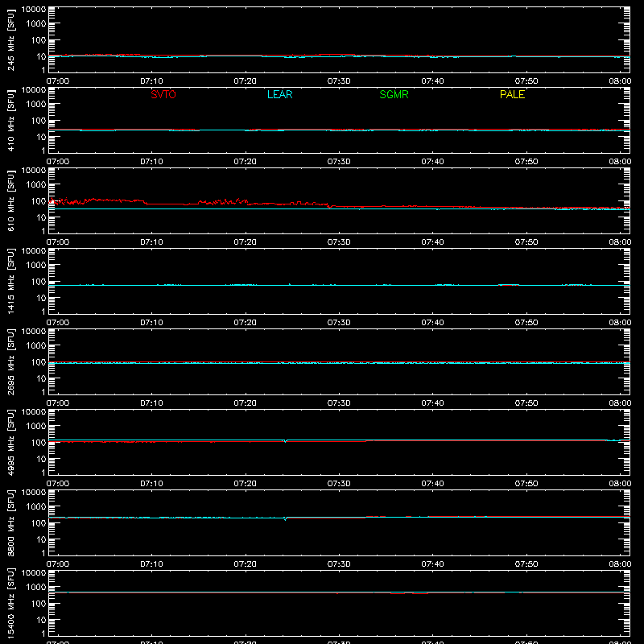Select the 4995 MHz [SFU] axis title

tap(11, 442)
